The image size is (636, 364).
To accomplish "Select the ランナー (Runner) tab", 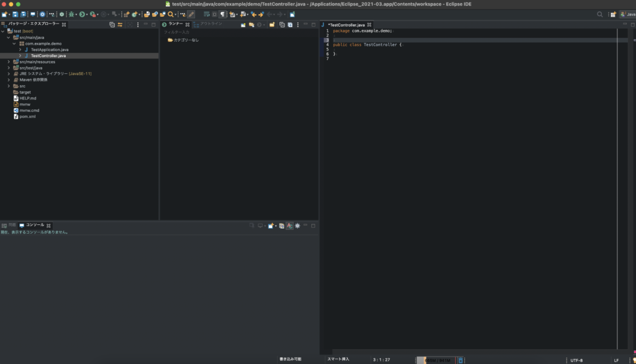I will click(x=176, y=24).
